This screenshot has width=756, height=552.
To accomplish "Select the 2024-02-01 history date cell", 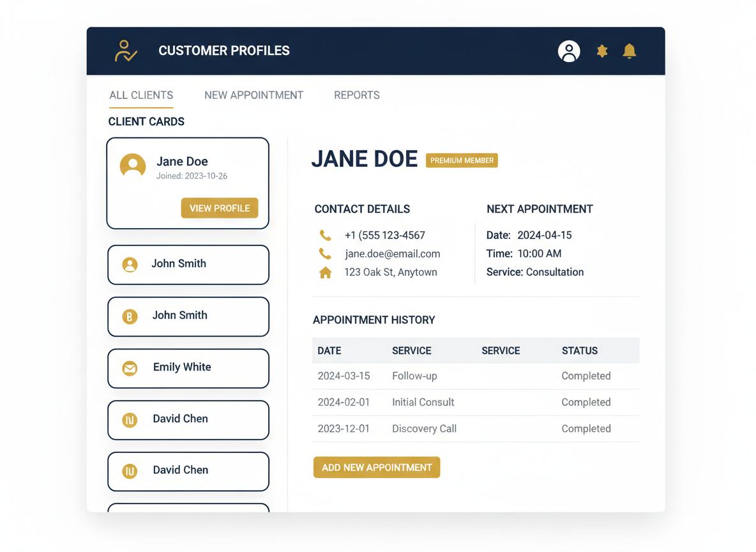I will (x=344, y=402).
